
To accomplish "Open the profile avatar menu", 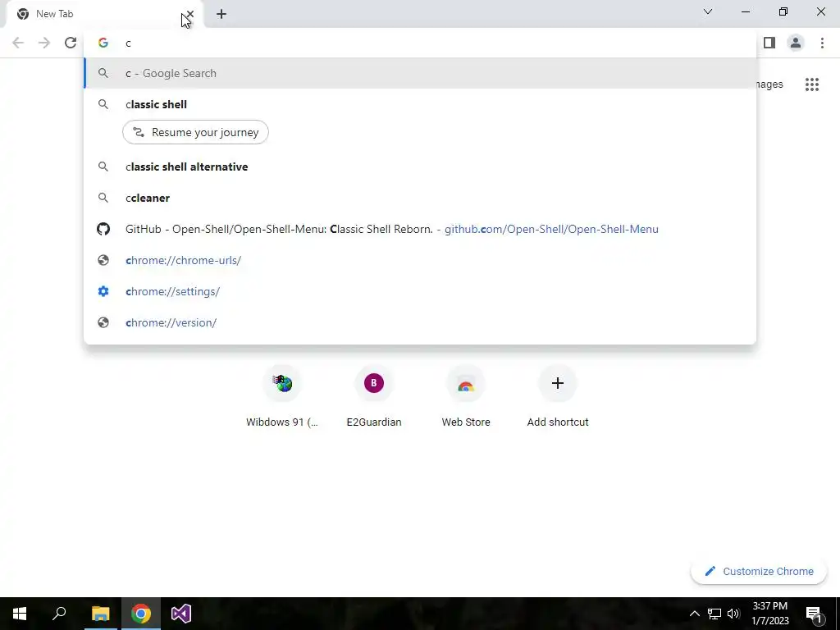I will (x=796, y=43).
